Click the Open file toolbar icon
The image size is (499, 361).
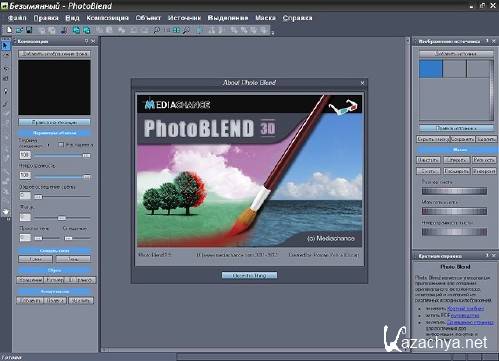pyautogui.click(x=19, y=30)
